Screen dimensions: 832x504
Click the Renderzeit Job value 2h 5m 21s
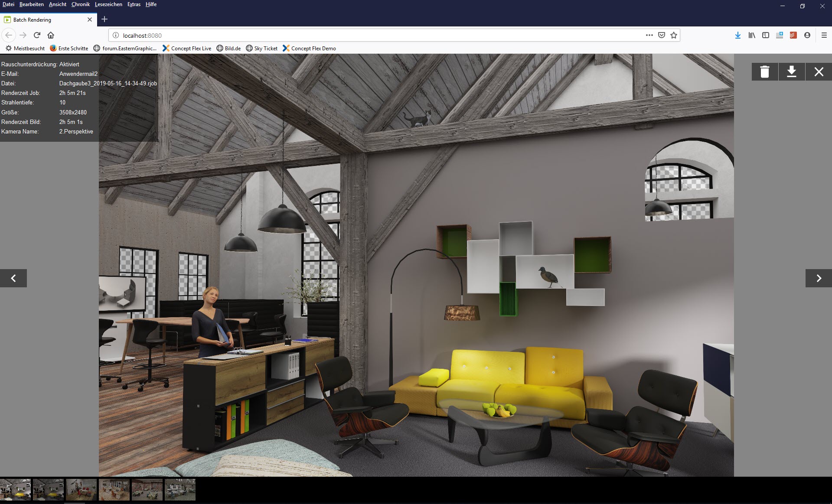click(x=72, y=93)
